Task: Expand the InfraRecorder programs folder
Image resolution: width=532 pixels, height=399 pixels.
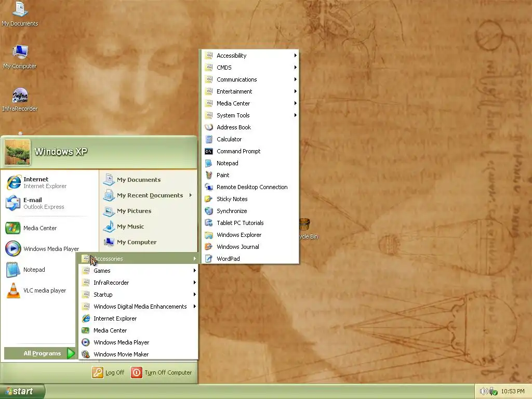Action: pos(138,283)
